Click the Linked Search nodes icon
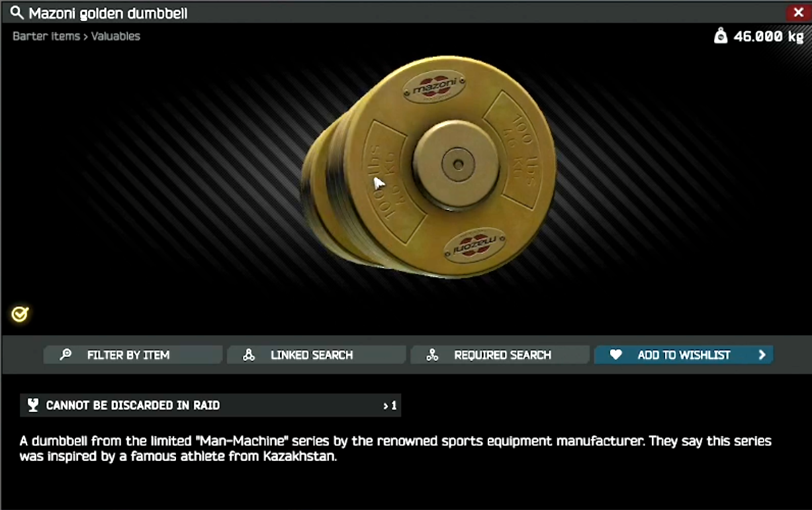Screen dimensions: 812x510 coord(249,355)
